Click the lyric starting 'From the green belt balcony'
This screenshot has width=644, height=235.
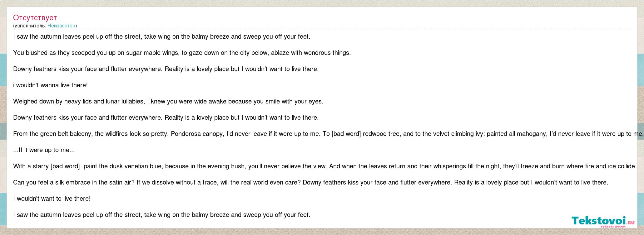pos(328,134)
